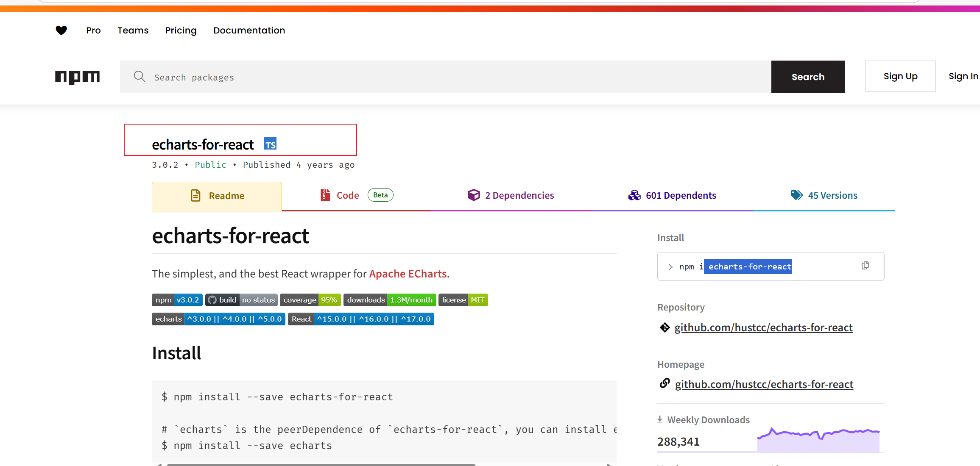Click the npm install --save echarts-for-react line

pyautogui.click(x=277, y=397)
